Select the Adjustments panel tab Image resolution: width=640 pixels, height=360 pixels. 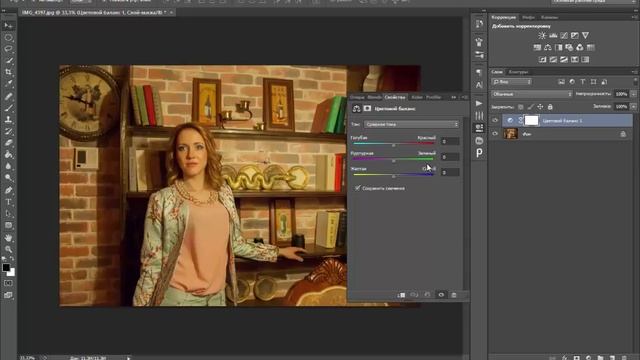pos(504,18)
